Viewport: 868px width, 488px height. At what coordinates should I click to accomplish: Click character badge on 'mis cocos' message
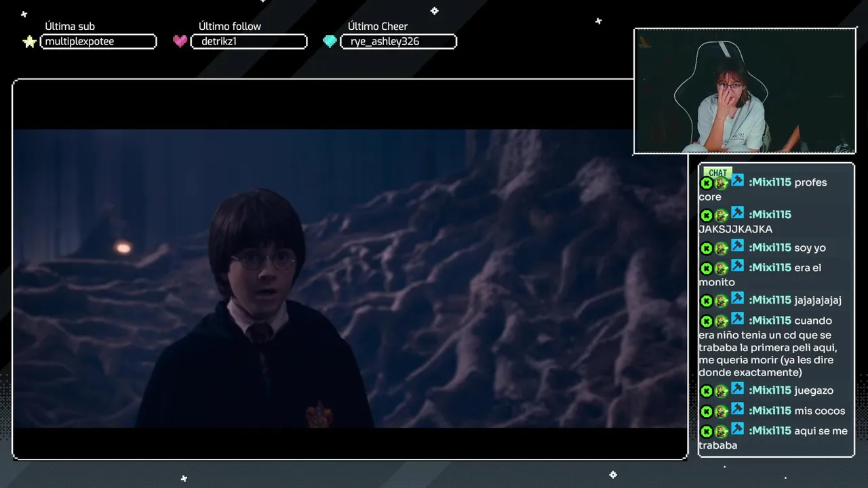click(722, 411)
